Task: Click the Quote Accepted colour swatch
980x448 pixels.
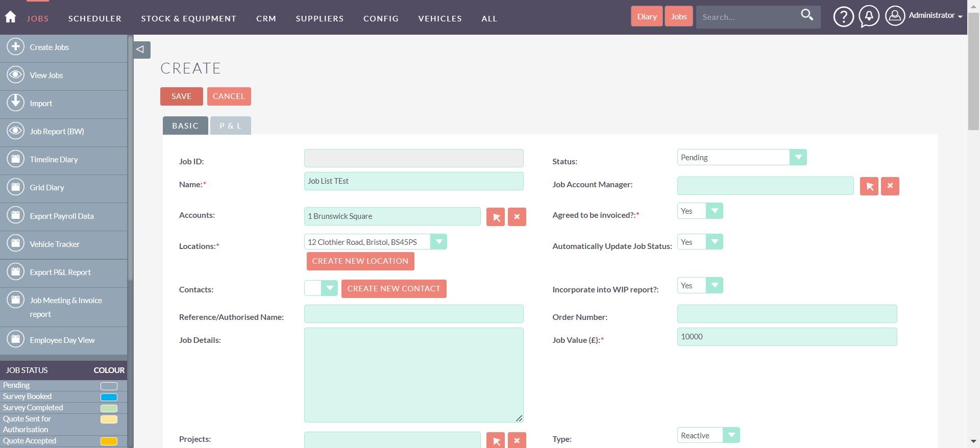Action: click(x=109, y=441)
